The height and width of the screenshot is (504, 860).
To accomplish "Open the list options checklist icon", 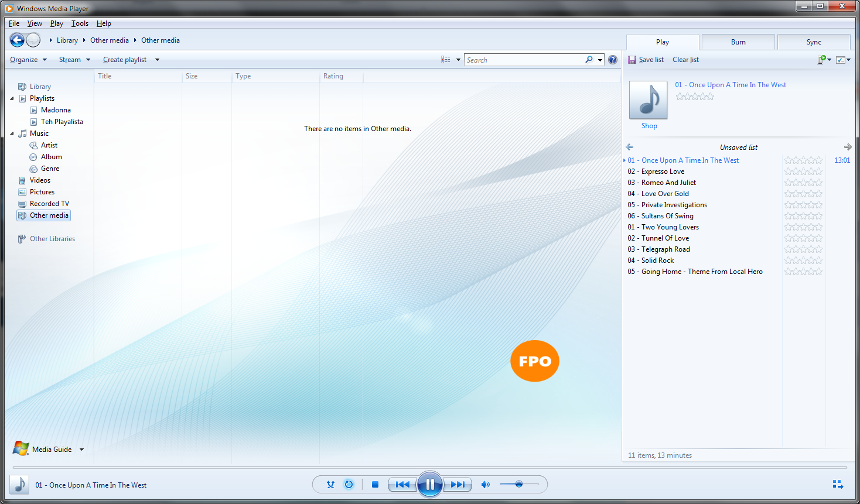I will 843,60.
